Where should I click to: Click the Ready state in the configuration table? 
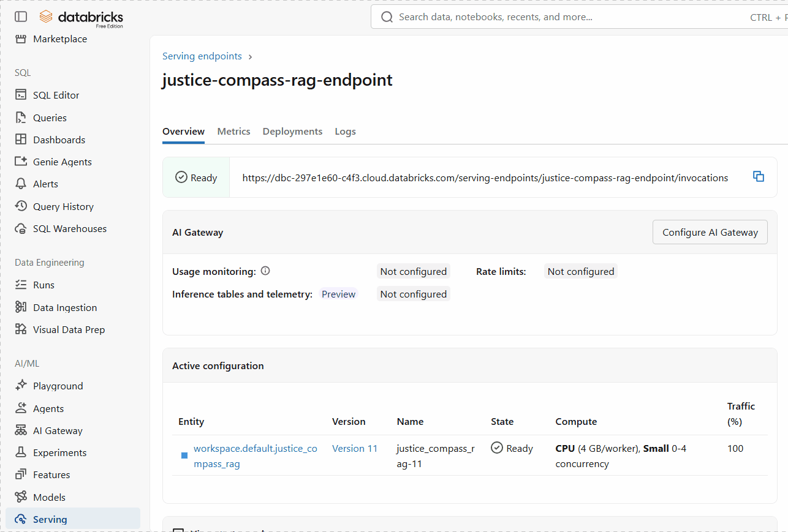(512, 449)
